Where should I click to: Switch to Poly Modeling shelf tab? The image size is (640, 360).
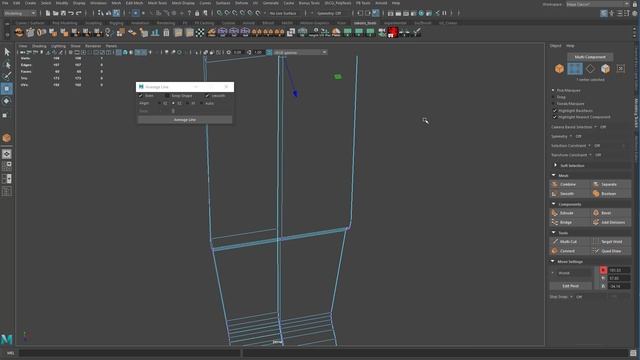(64, 23)
